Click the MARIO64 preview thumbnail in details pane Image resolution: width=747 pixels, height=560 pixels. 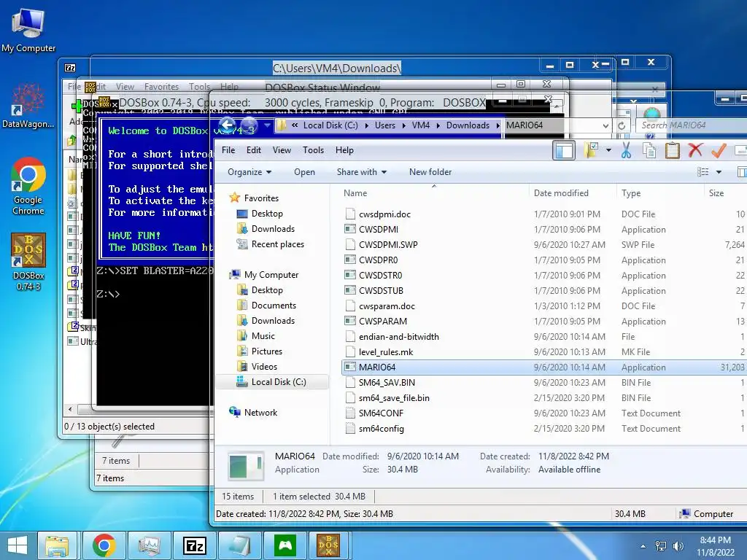(245, 466)
